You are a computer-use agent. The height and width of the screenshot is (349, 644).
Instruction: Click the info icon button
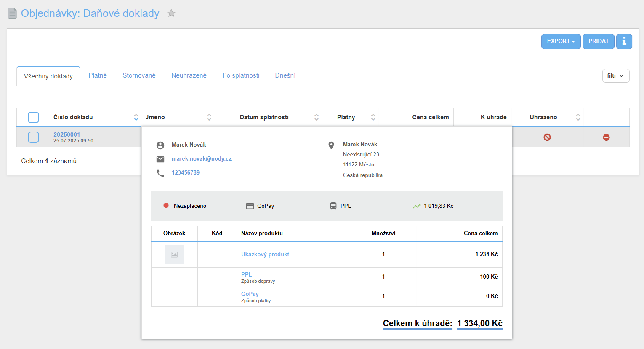point(624,41)
